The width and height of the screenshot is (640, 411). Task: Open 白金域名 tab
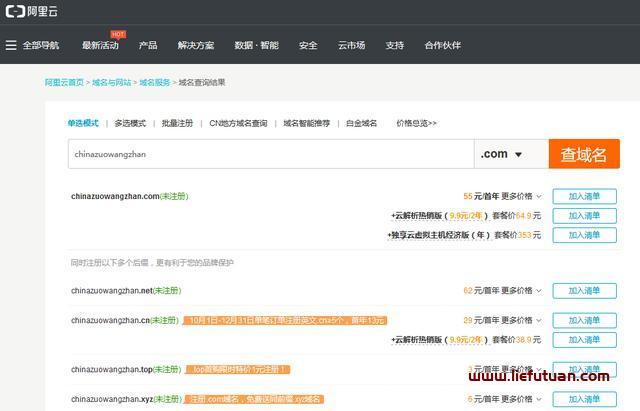pyautogui.click(x=361, y=123)
